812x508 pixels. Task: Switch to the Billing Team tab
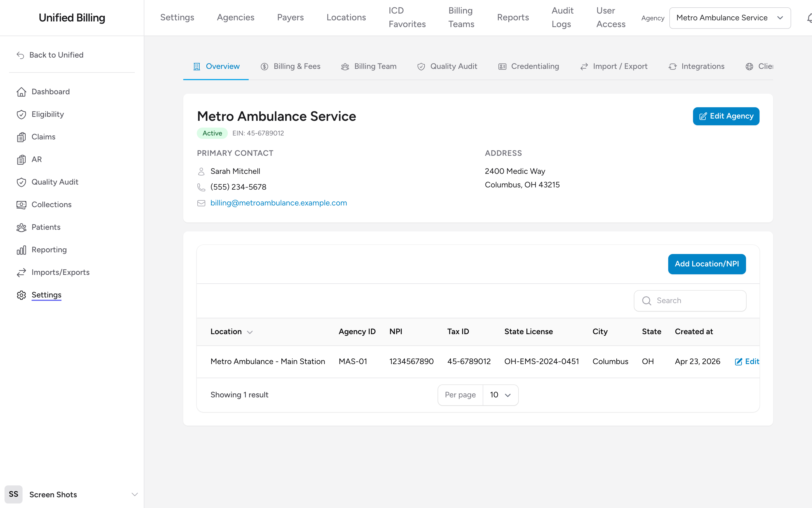point(369,67)
